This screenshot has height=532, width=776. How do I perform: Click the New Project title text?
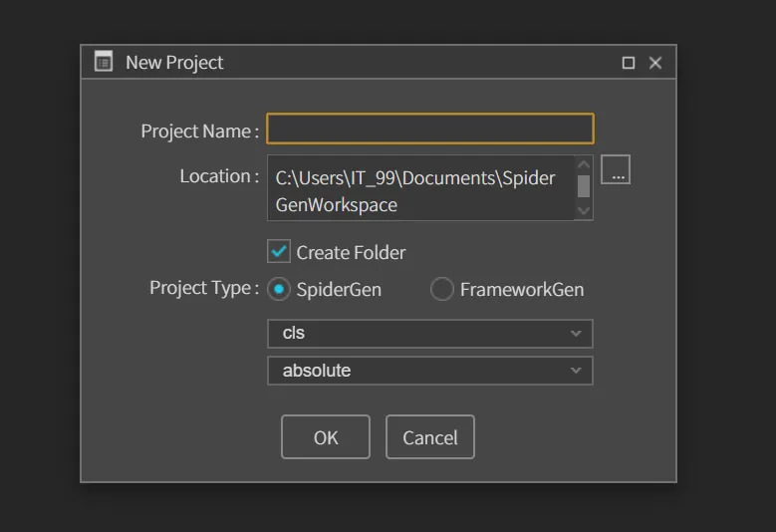pos(174,63)
